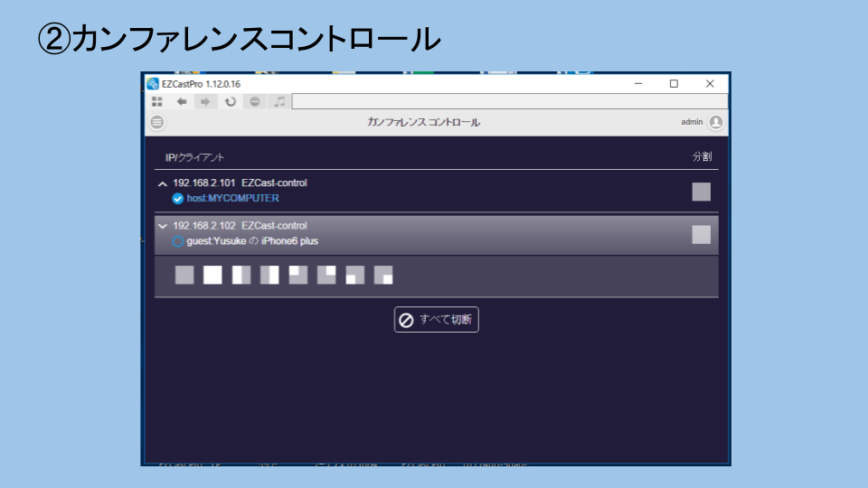
Task: Open the hamburger menu icon
Action: pos(157,122)
